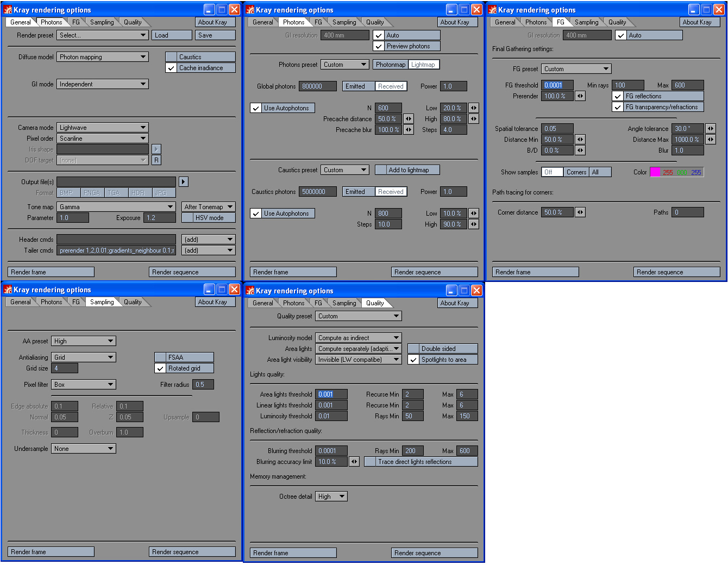Disable the Cache irradiance checkbox
This screenshot has height=565, width=728.
[x=171, y=68]
